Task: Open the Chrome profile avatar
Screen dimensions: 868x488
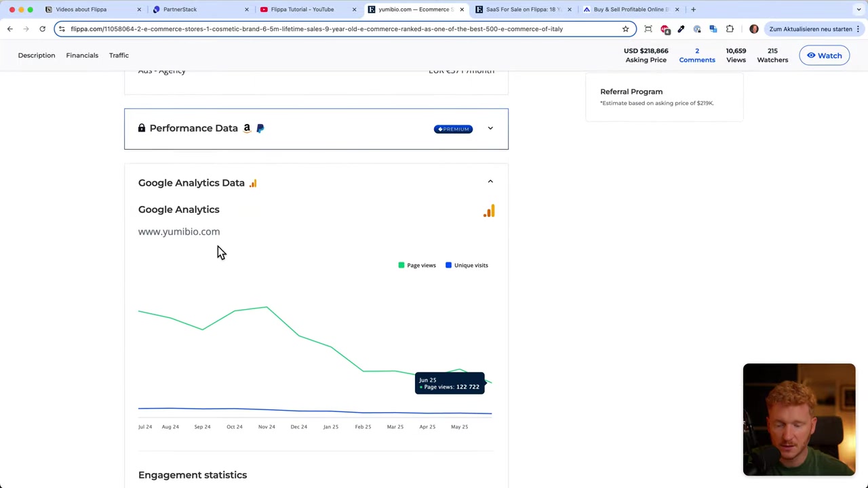Action: coord(754,28)
